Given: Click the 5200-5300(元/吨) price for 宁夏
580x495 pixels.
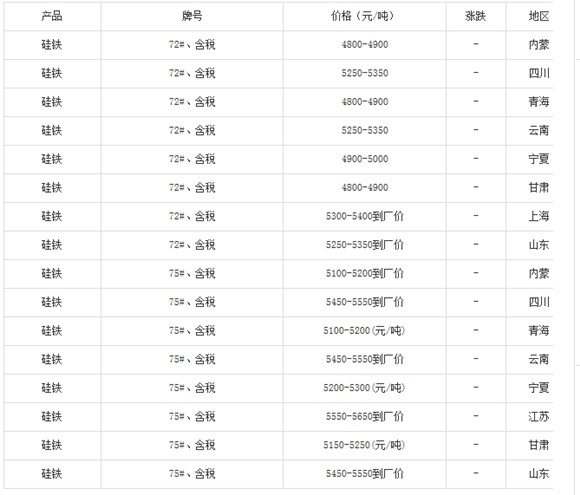Looking at the screenshot, I should [x=364, y=388].
